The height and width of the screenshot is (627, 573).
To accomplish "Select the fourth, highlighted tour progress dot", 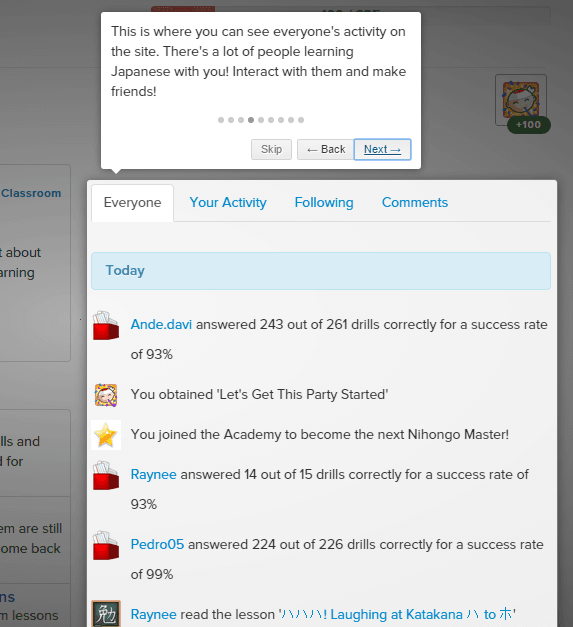I will [251, 120].
